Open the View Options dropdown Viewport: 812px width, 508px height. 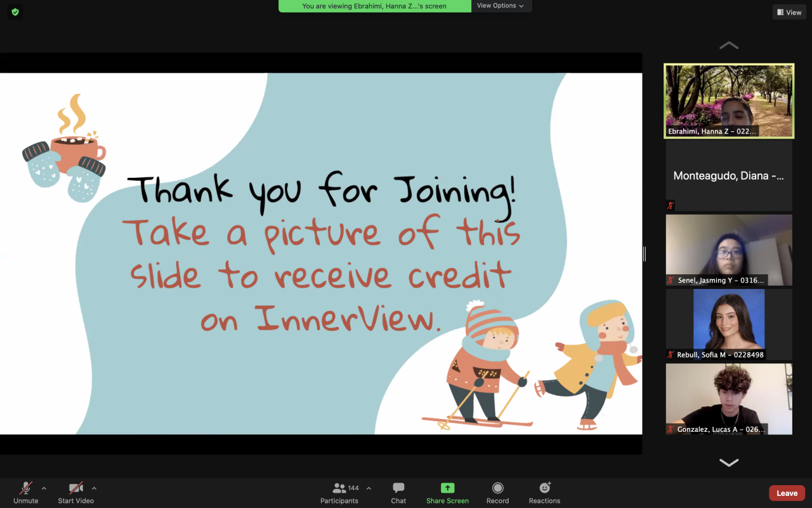[501, 6]
